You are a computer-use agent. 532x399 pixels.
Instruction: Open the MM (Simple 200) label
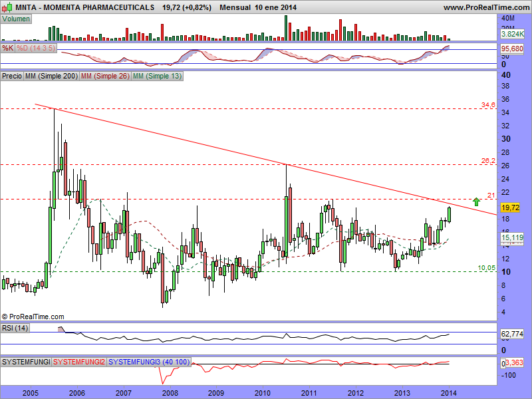pyautogui.click(x=51, y=76)
